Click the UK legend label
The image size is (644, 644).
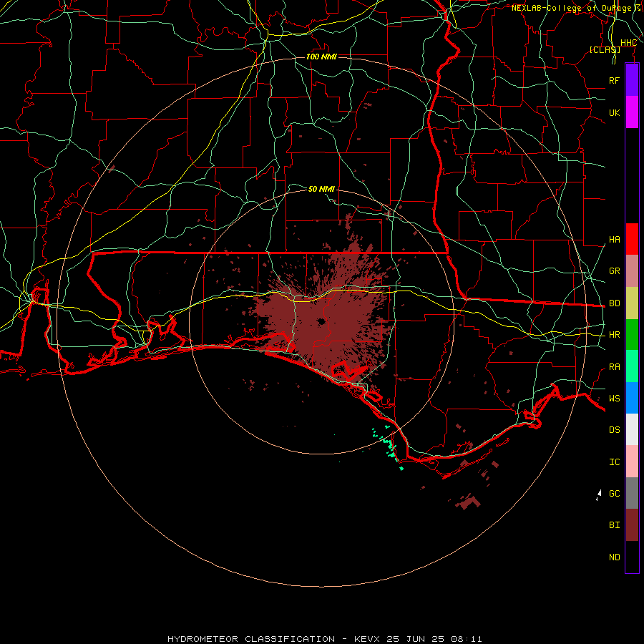614,112
